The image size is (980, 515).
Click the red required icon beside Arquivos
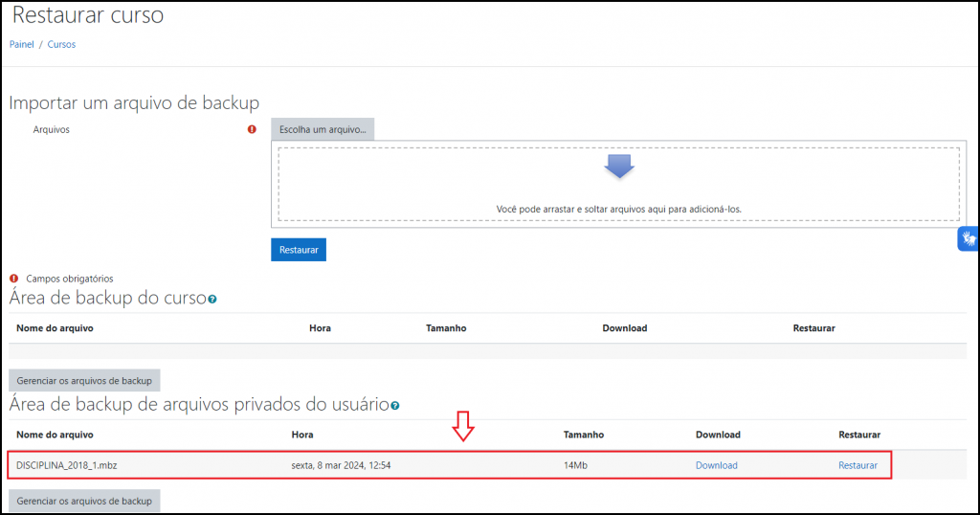252,129
